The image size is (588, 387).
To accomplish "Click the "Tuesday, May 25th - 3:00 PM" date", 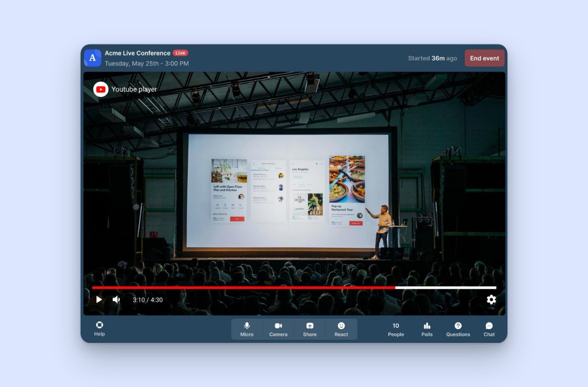I will click(147, 64).
